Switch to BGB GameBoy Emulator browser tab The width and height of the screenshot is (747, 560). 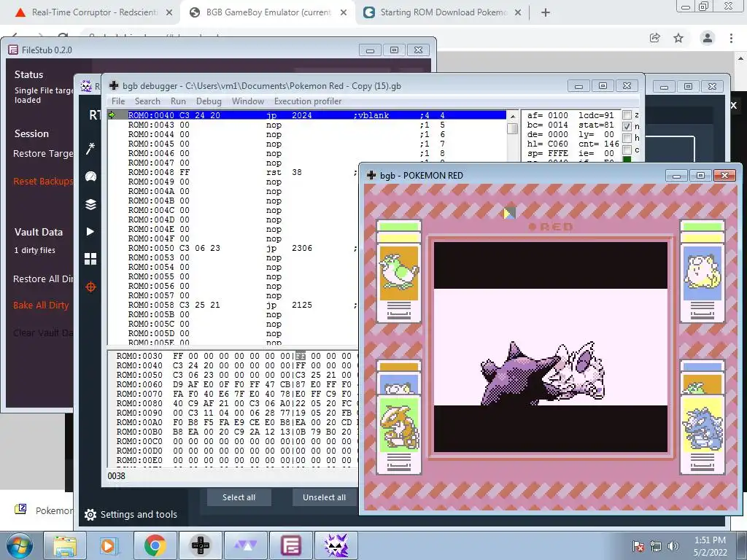268,12
